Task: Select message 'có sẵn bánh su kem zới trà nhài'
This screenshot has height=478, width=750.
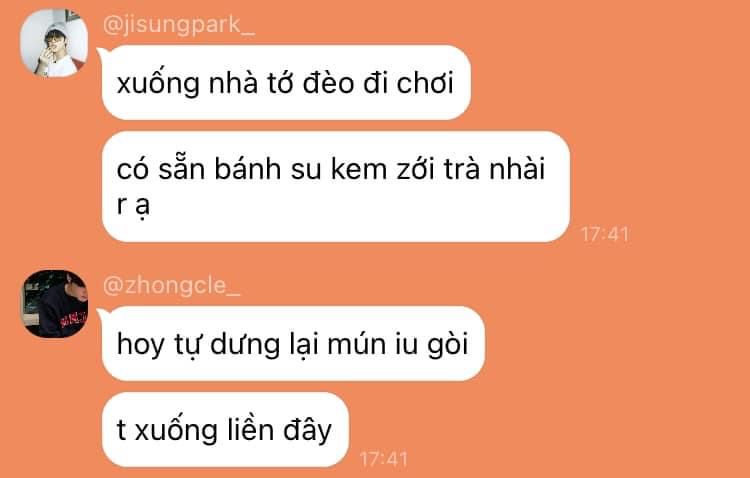Action: pos(336,187)
